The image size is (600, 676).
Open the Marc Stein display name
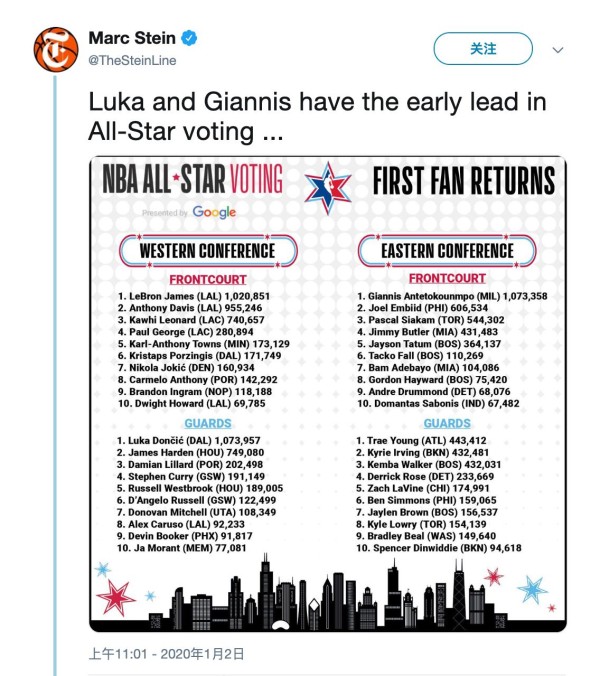(x=132, y=38)
